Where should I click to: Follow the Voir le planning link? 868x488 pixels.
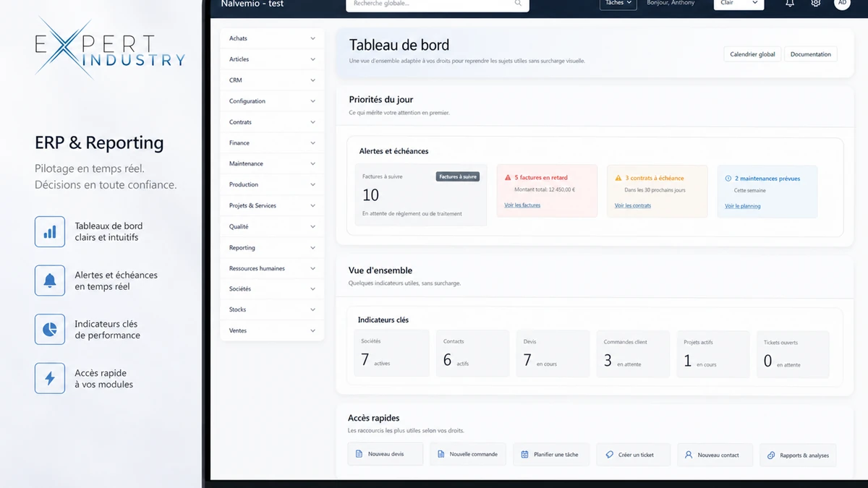(743, 206)
